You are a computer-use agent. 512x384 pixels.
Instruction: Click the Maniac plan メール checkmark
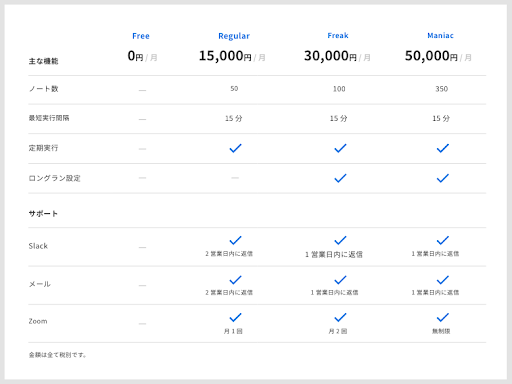pos(443,280)
